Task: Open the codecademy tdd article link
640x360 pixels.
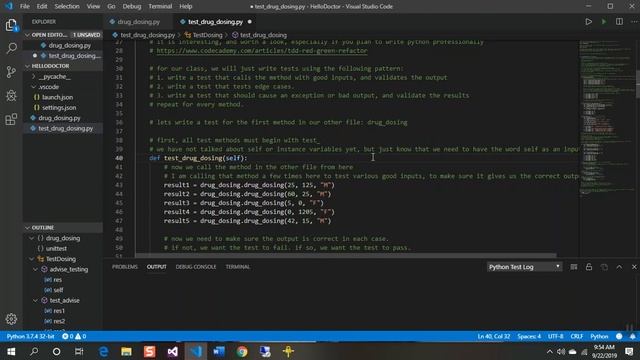Action: coord(262,51)
